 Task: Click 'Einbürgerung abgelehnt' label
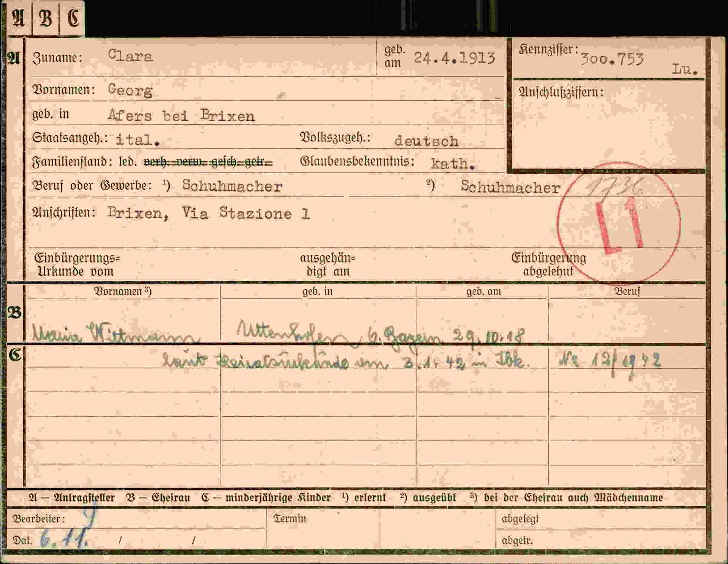pyautogui.click(x=548, y=264)
